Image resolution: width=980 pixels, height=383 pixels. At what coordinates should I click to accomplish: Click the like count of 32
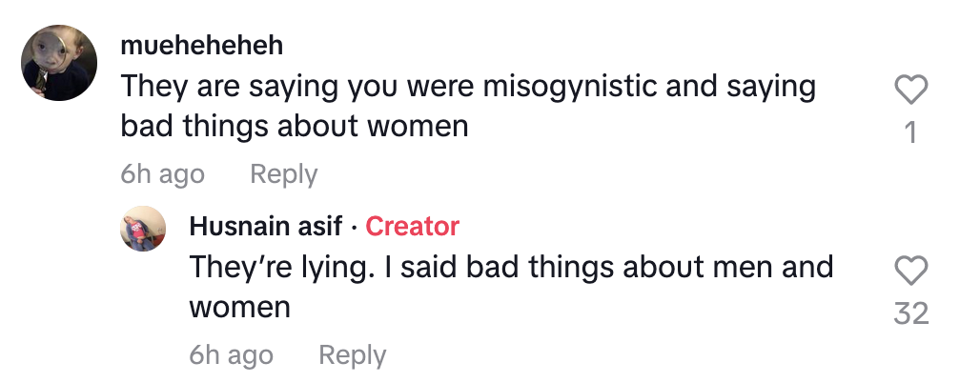tap(911, 313)
